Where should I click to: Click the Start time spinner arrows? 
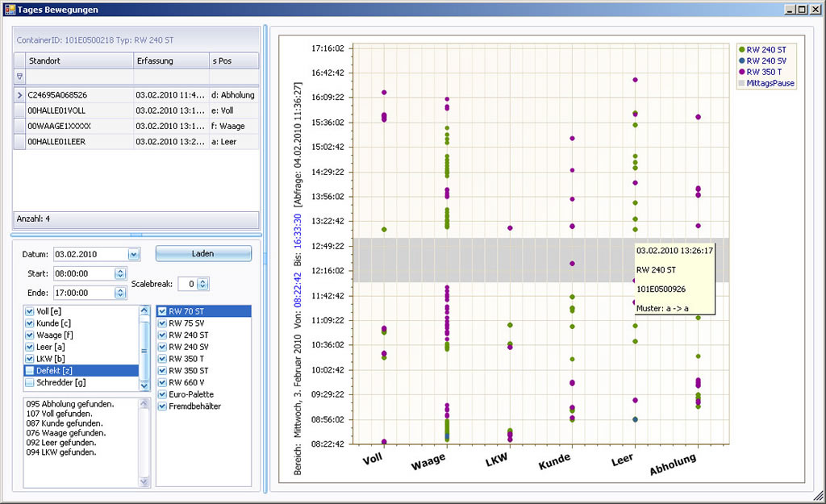(120, 273)
